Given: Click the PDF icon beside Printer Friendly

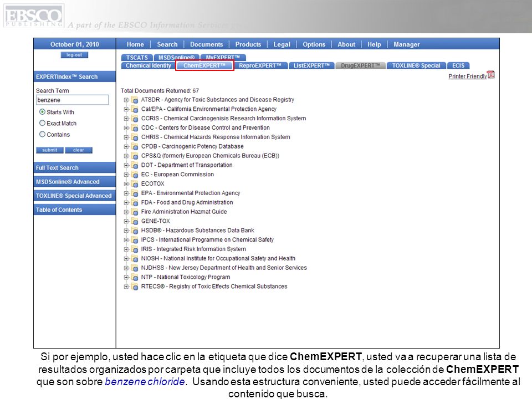Looking at the screenshot, I should (x=491, y=75).
